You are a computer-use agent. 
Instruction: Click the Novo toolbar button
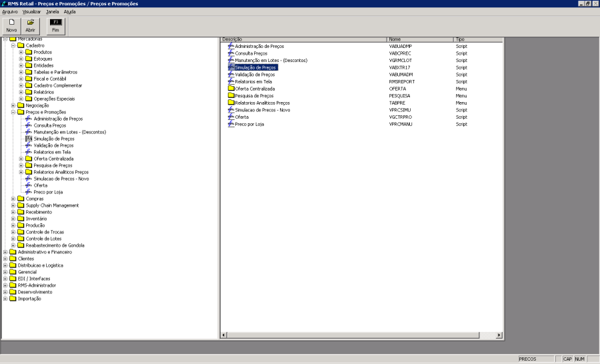(x=11, y=26)
